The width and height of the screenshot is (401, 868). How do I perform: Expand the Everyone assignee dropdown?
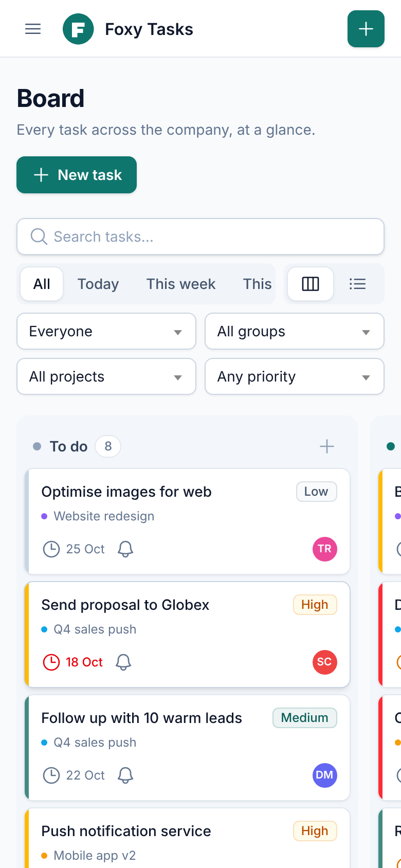click(x=106, y=331)
